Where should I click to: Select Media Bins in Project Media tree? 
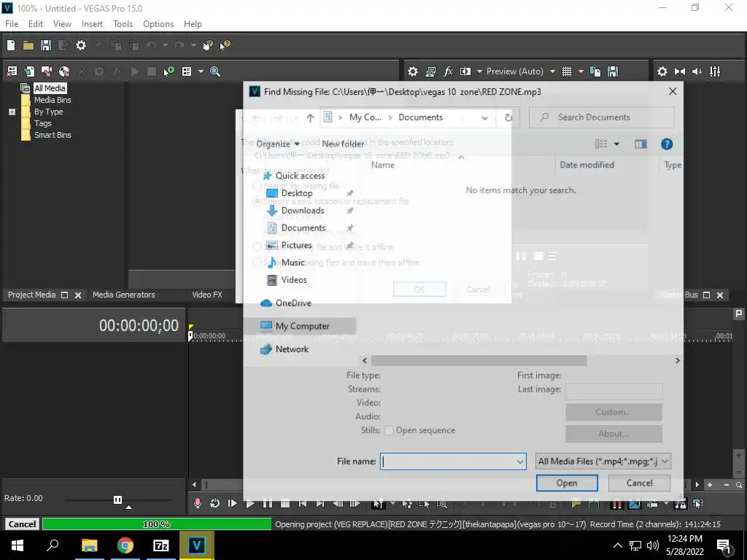[53, 100]
